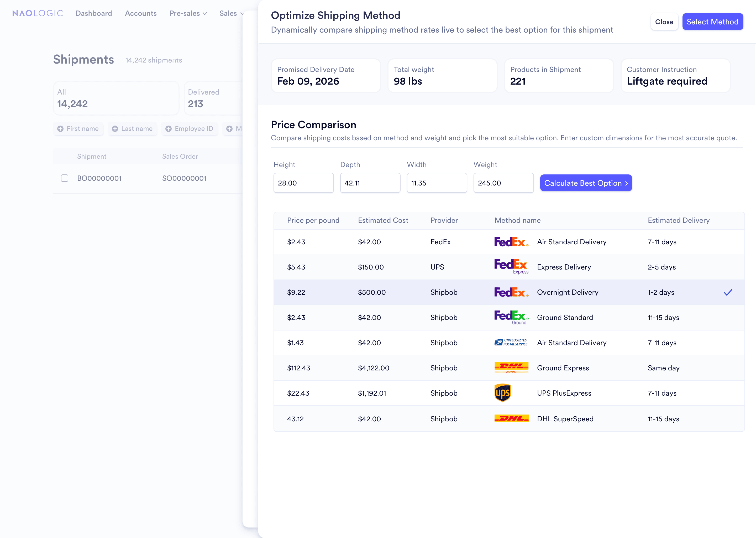Click the DHL logo in SuperSpeed row
The width and height of the screenshot is (756, 538).
point(511,418)
